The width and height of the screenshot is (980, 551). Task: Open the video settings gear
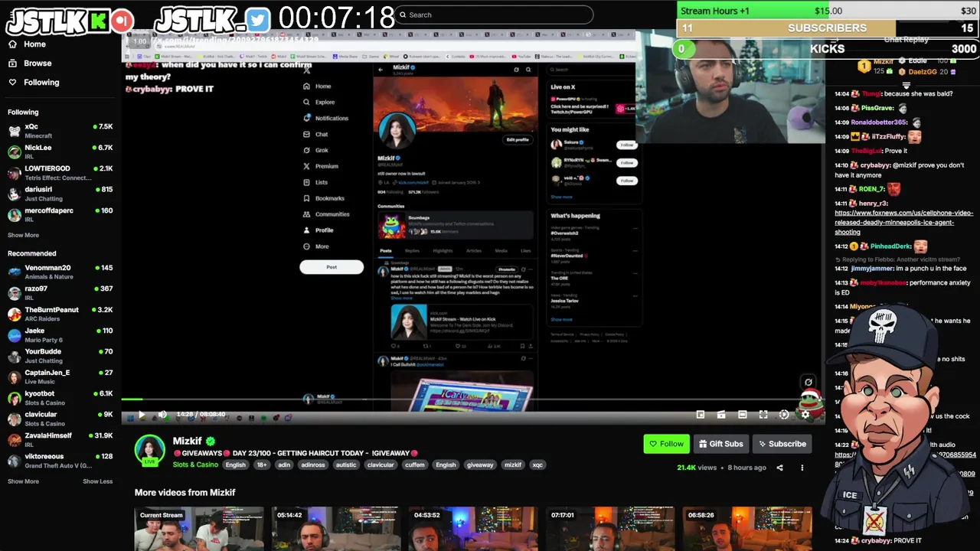[805, 414]
